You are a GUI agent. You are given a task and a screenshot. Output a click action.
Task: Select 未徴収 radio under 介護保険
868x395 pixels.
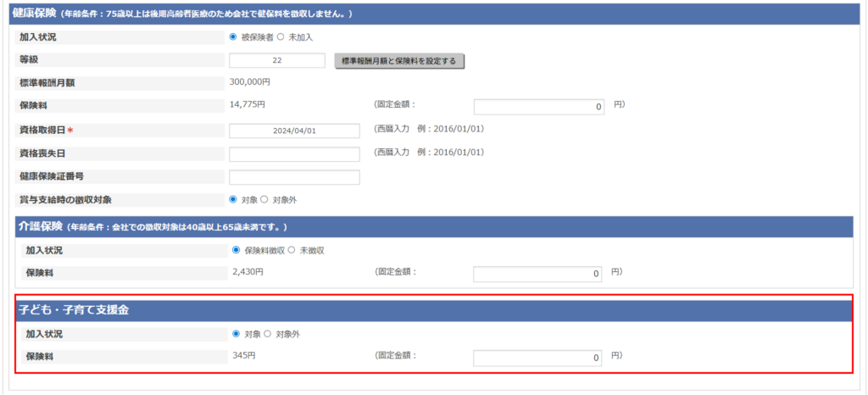point(292,250)
